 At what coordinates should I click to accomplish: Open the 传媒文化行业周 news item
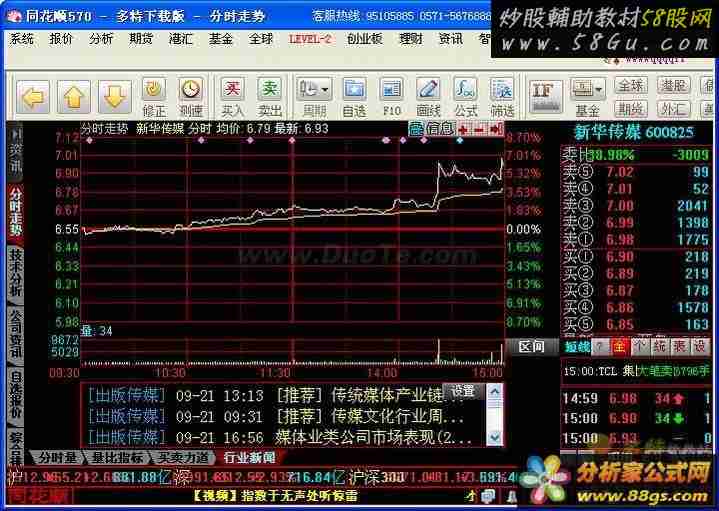tap(275, 417)
